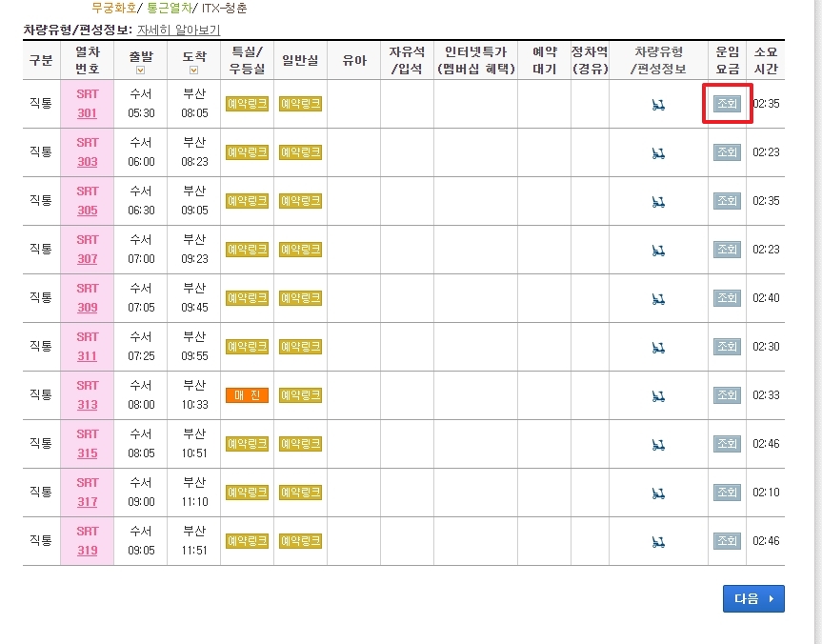Click the 다음 next page button

coord(753,598)
